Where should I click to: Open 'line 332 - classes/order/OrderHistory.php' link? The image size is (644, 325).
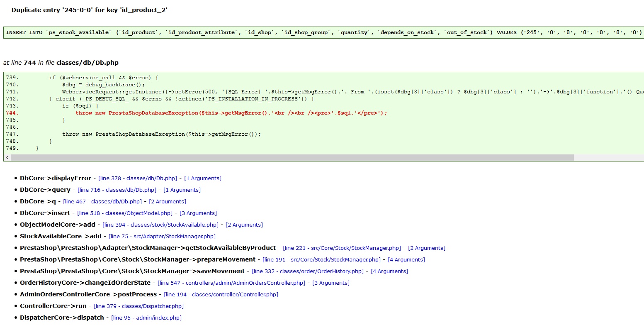click(x=308, y=271)
